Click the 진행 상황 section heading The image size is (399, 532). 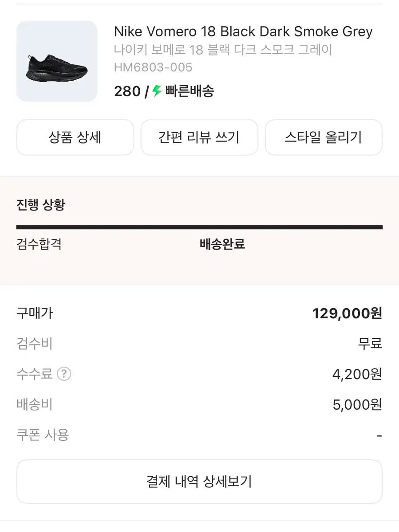pos(41,205)
